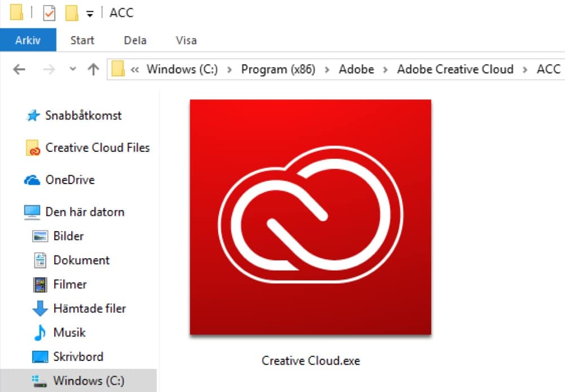Image resolution: width=565 pixels, height=392 pixels.
Task: Open Bilder folder in sidebar
Action: tap(68, 236)
